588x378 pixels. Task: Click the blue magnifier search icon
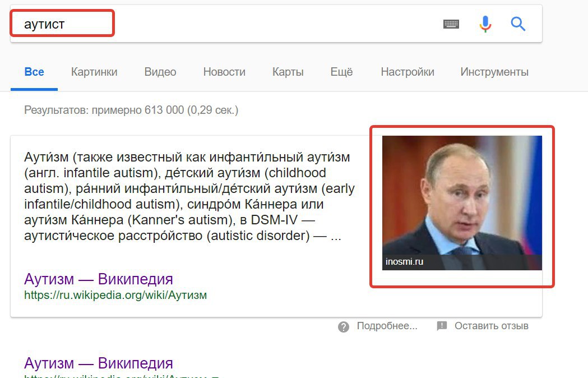[518, 24]
